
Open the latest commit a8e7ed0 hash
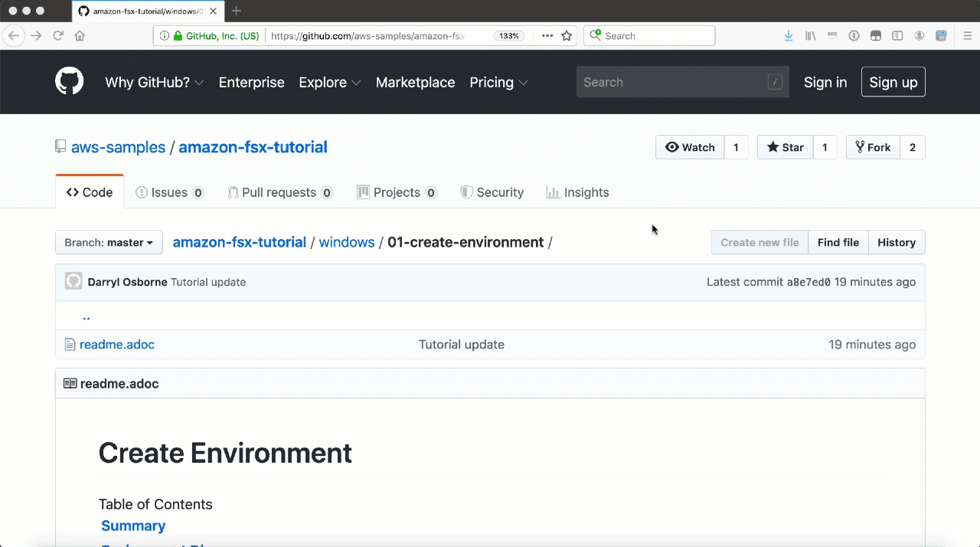pyautogui.click(x=808, y=282)
